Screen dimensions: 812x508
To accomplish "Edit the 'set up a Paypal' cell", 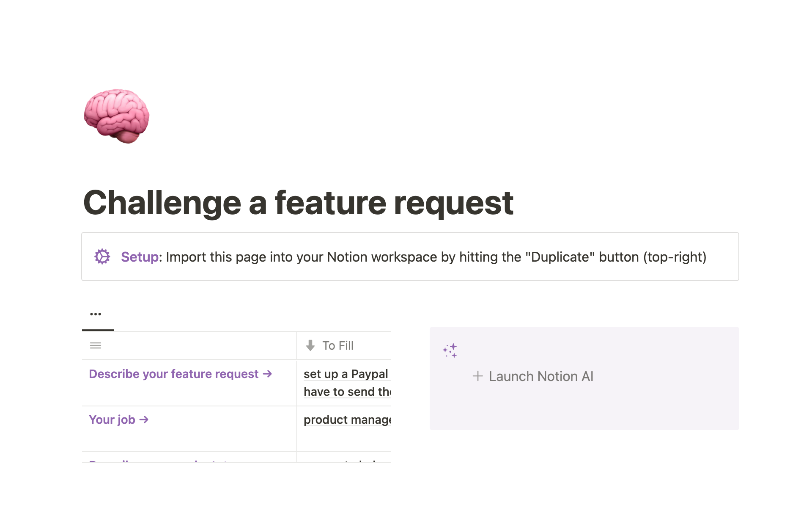I will [346, 374].
